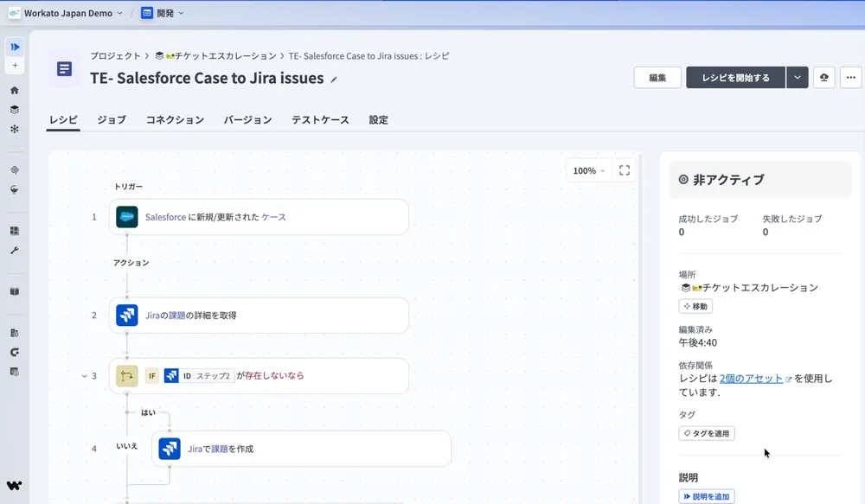Expand the sidebar with the double-arrow icon
The image size is (865, 504).
coord(15,47)
